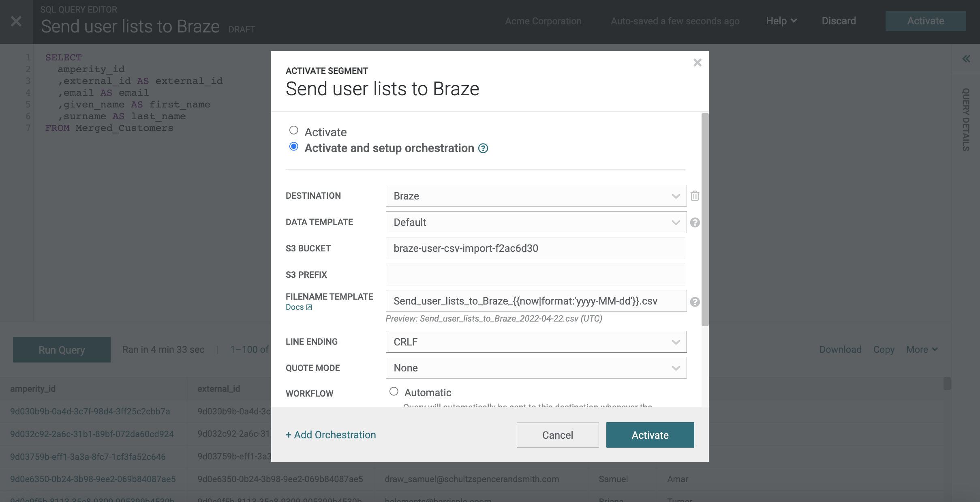The width and height of the screenshot is (980, 502).
Task: Click Download above the results table
Action: (x=840, y=350)
